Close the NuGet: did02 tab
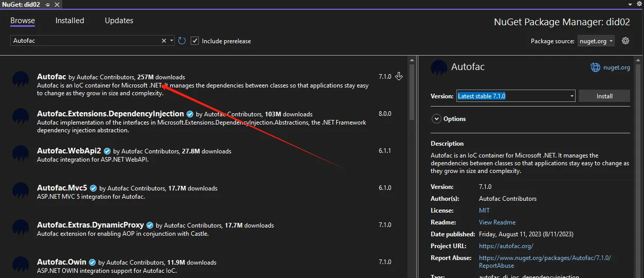The width and height of the screenshot is (644, 278). tap(57, 4)
